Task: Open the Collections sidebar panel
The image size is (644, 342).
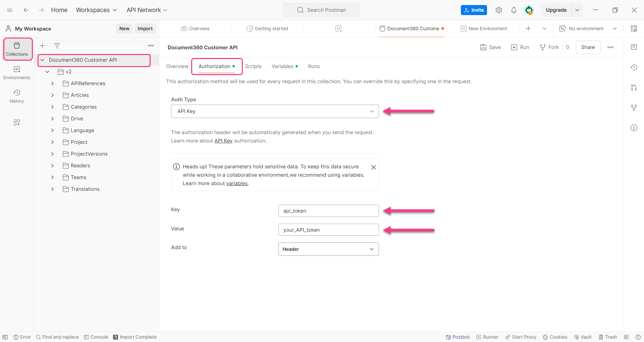Action: click(17, 49)
